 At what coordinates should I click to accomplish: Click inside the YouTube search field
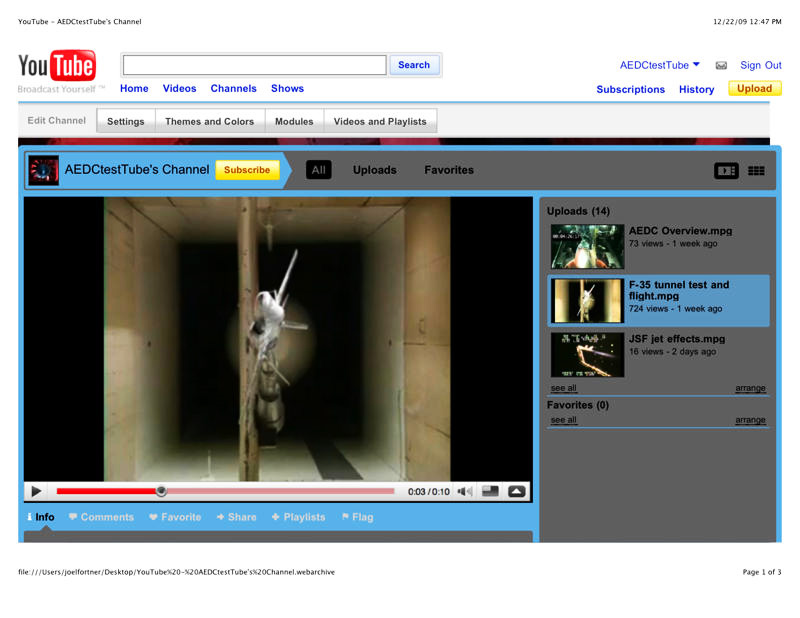coord(254,65)
